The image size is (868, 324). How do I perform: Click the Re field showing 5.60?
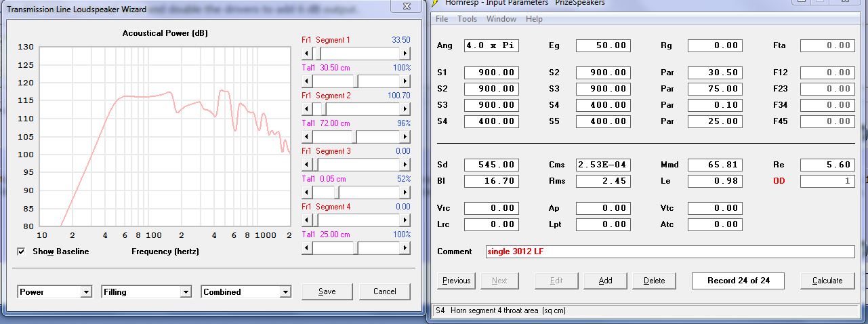coord(827,165)
